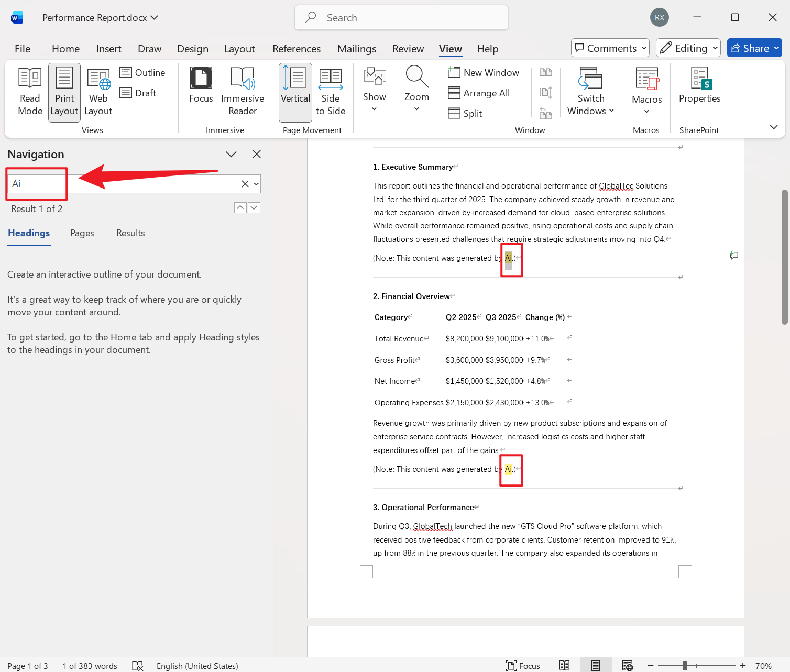Toggle Outline view
This screenshot has width=790, height=672.
tap(142, 72)
